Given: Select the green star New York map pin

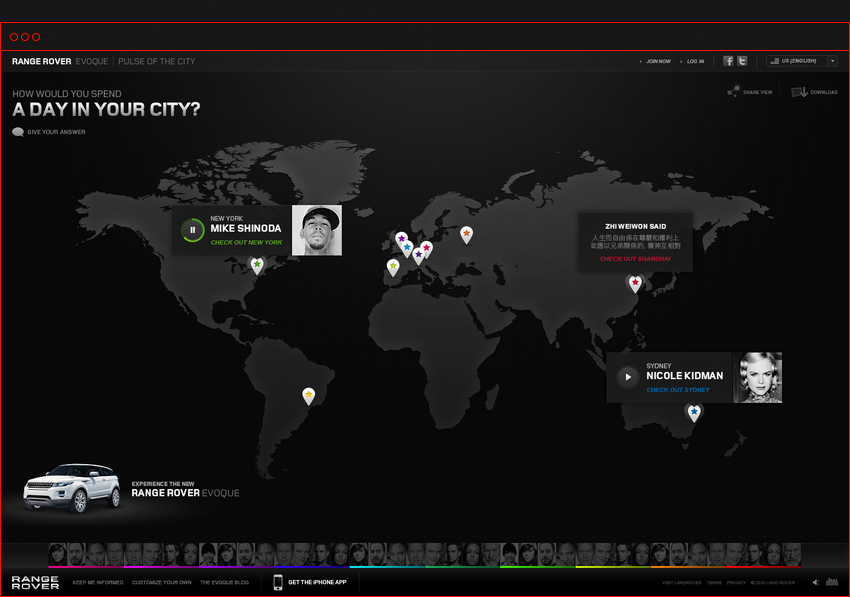Looking at the screenshot, I should [x=257, y=265].
